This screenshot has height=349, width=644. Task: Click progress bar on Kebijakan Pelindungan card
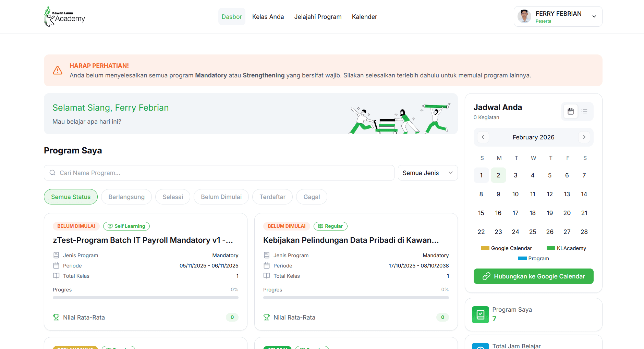[x=356, y=298]
